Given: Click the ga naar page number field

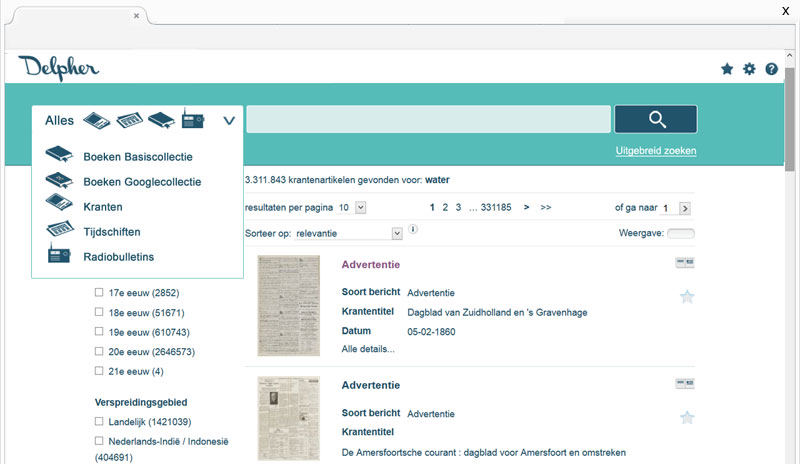Looking at the screenshot, I should point(669,208).
